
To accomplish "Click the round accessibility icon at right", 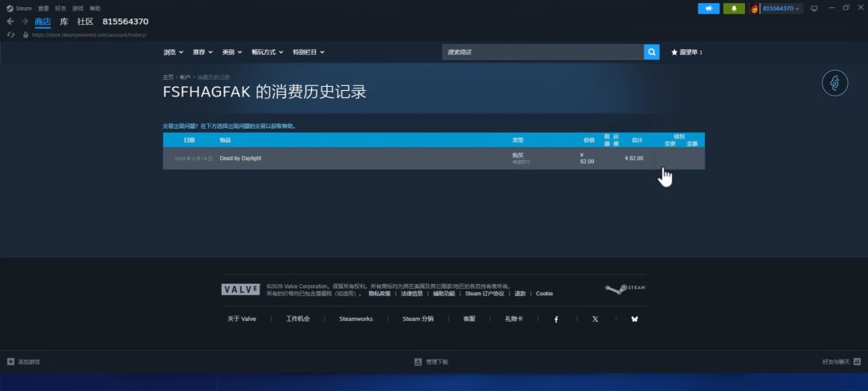I will point(835,83).
